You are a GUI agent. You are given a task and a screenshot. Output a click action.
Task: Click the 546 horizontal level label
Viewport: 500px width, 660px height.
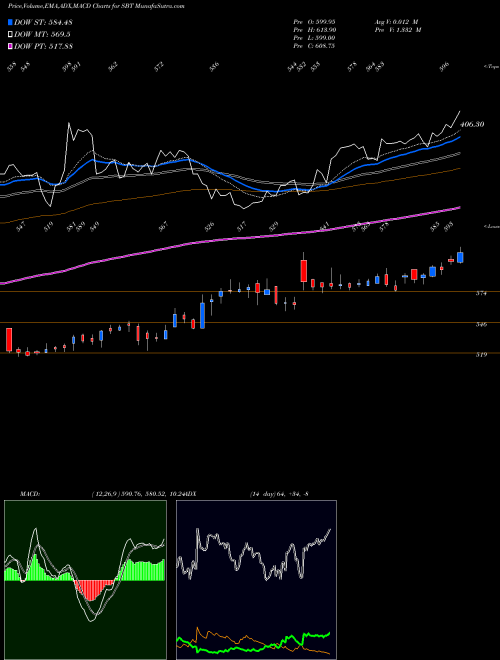tap(481, 325)
